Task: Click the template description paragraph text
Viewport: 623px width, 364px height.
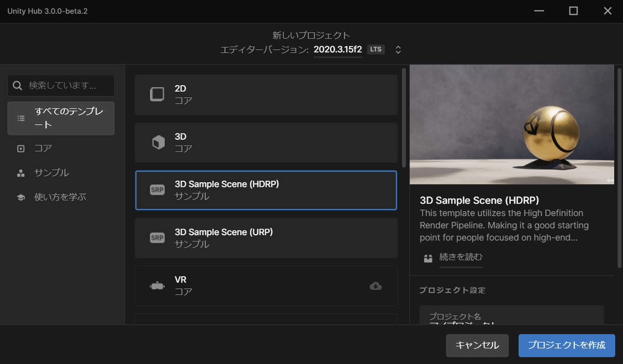Action: pos(504,225)
